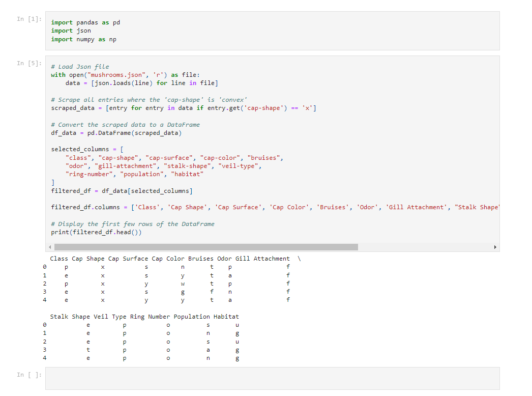
Task: Select the empty In [ ] cell at bottom
Action: coord(254,379)
